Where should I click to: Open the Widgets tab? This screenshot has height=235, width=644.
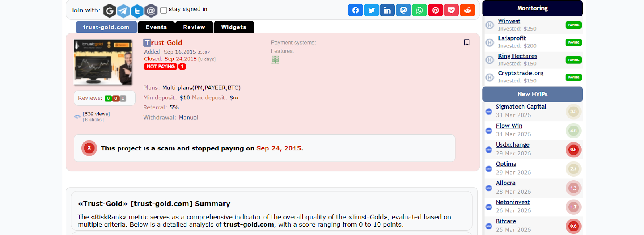233,27
